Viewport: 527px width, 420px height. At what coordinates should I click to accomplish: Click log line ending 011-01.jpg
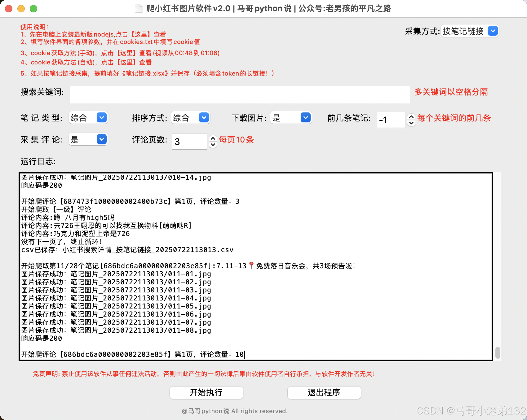[116, 274]
